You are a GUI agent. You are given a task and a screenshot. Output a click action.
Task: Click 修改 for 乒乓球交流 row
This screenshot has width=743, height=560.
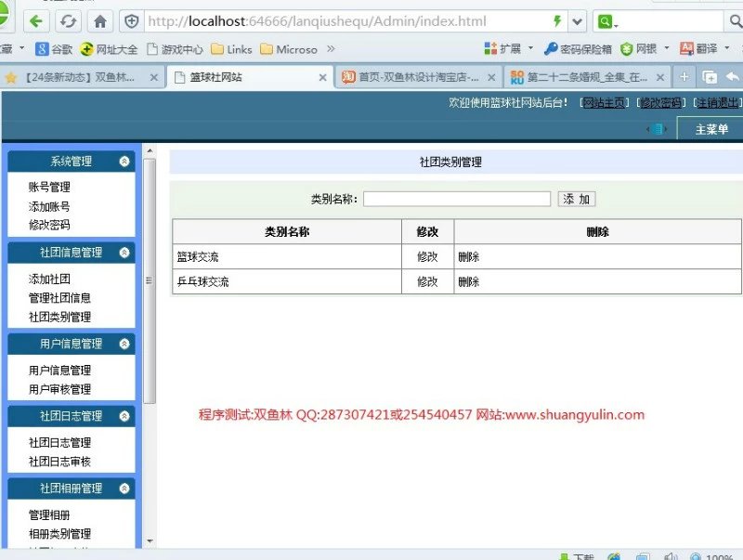coord(427,282)
